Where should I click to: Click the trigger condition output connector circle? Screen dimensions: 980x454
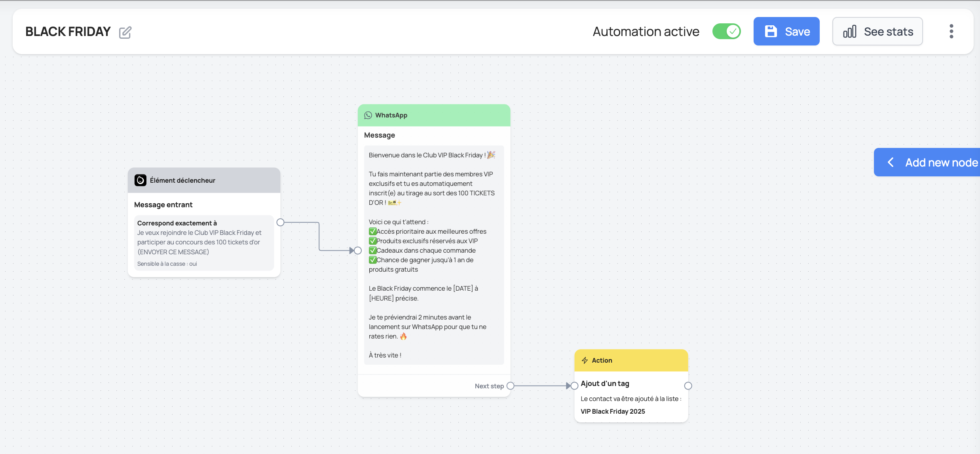[281, 222]
